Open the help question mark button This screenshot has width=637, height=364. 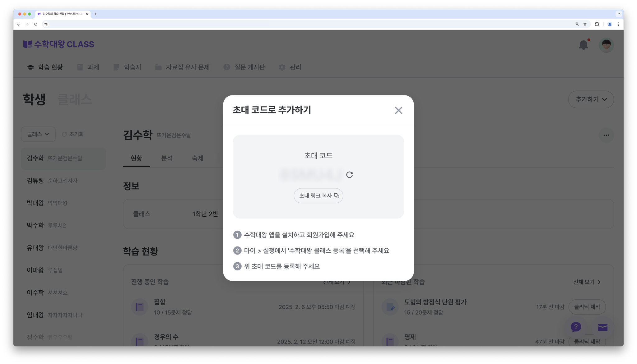coord(576,327)
